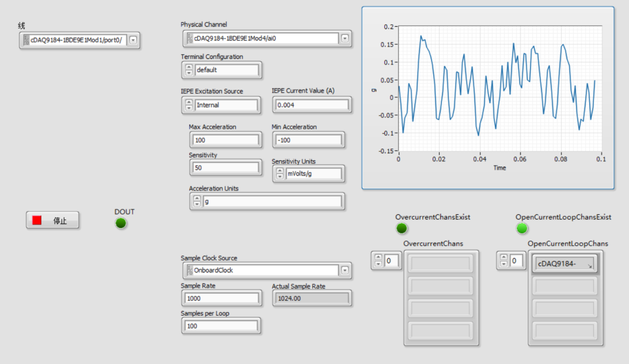629x364 pixels.
Task: Click the OvercurrentChans array index stepper
Action: (x=378, y=261)
